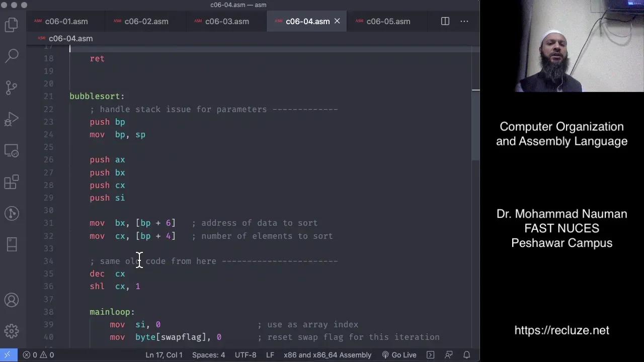Open the Problems errors and warnings indicator
Viewport: 644px width, 362px height.
[x=38, y=355]
